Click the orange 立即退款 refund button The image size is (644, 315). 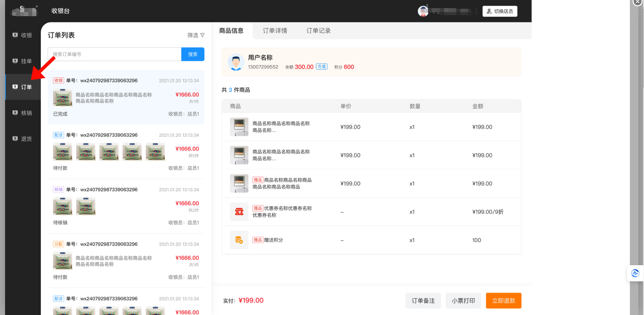(x=503, y=301)
